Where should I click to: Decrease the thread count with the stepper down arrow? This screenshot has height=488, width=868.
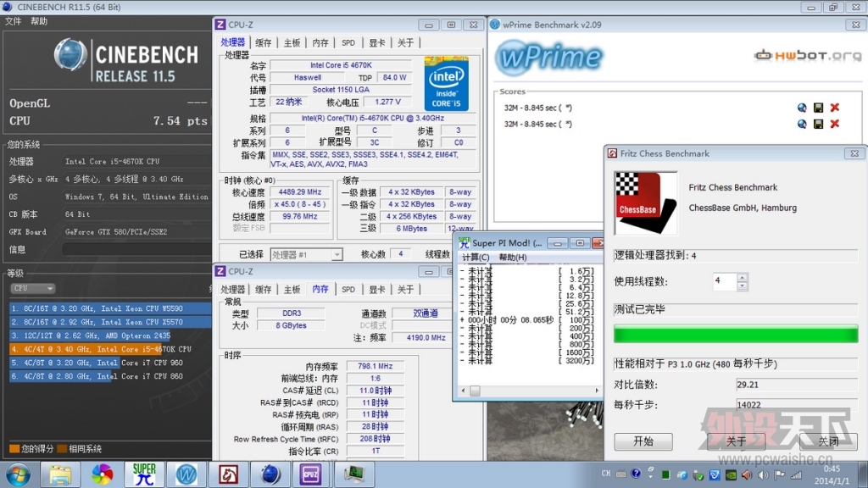pos(743,286)
